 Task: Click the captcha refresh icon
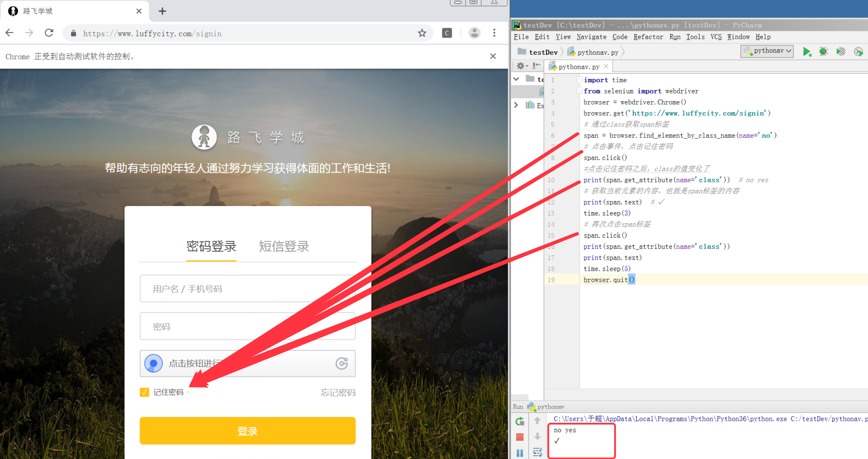point(342,363)
